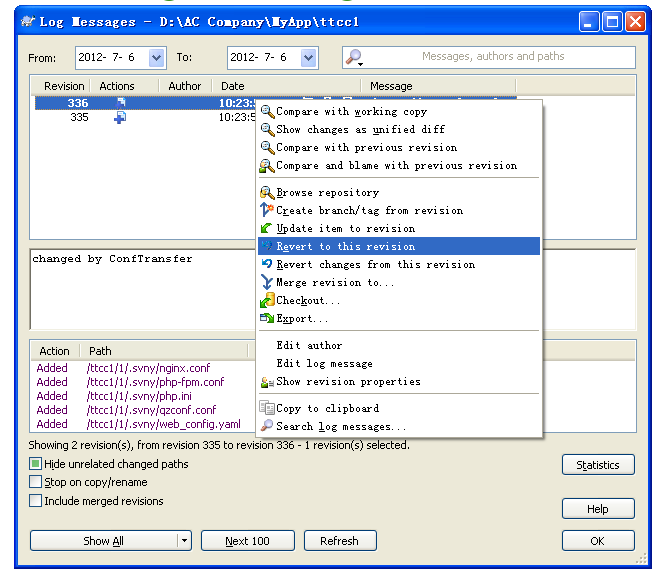Click the Message column header
This screenshot has height=581, width=666.
[438, 86]
